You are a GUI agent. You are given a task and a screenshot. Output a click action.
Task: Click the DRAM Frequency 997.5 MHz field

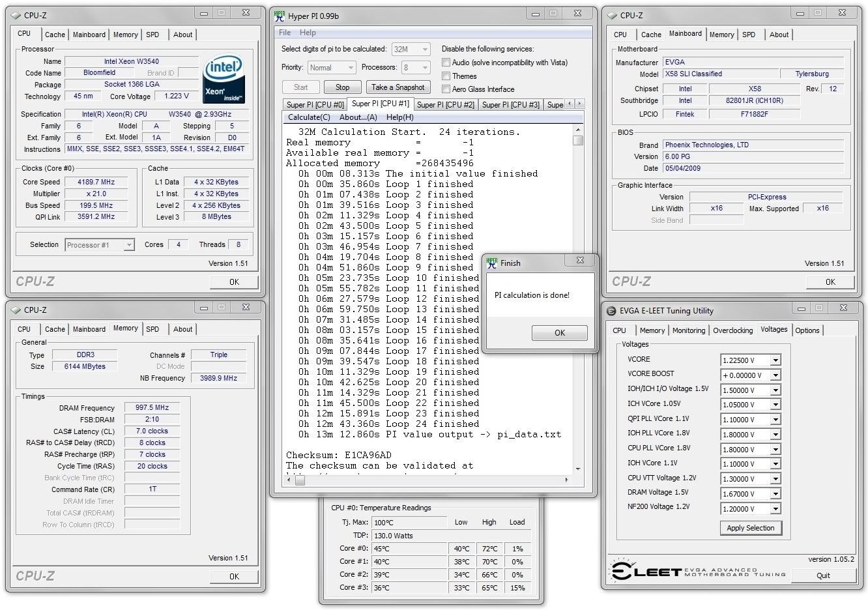pos(152,408)
